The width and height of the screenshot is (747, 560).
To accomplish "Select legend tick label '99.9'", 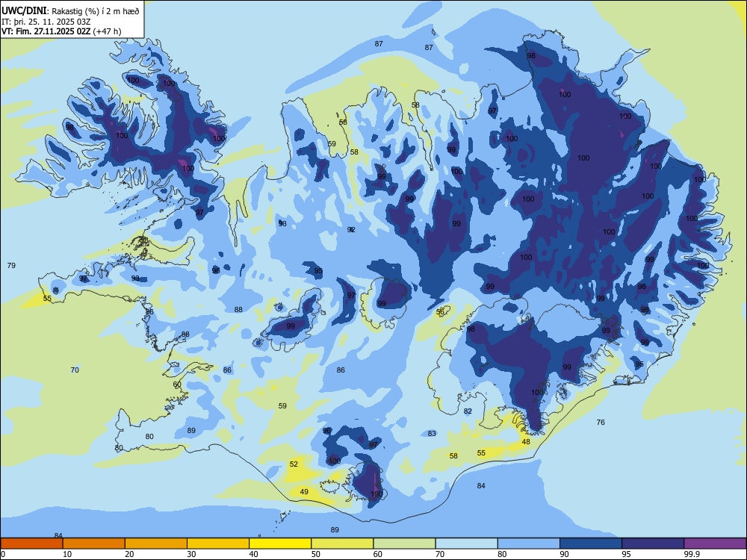I will click(691, 554).
